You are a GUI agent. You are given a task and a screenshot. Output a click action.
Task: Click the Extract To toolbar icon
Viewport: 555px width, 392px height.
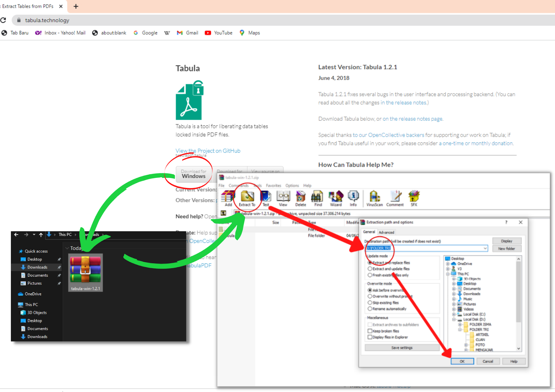coord(247,198)
